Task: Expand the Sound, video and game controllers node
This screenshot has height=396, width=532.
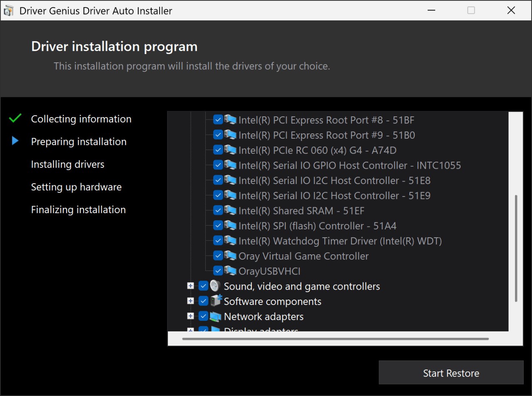Action: pos(190,286)
